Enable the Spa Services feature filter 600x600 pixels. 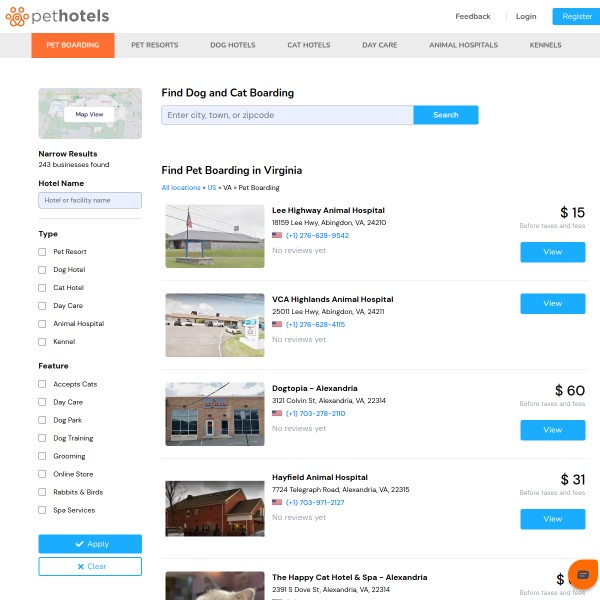click(42, 510)
